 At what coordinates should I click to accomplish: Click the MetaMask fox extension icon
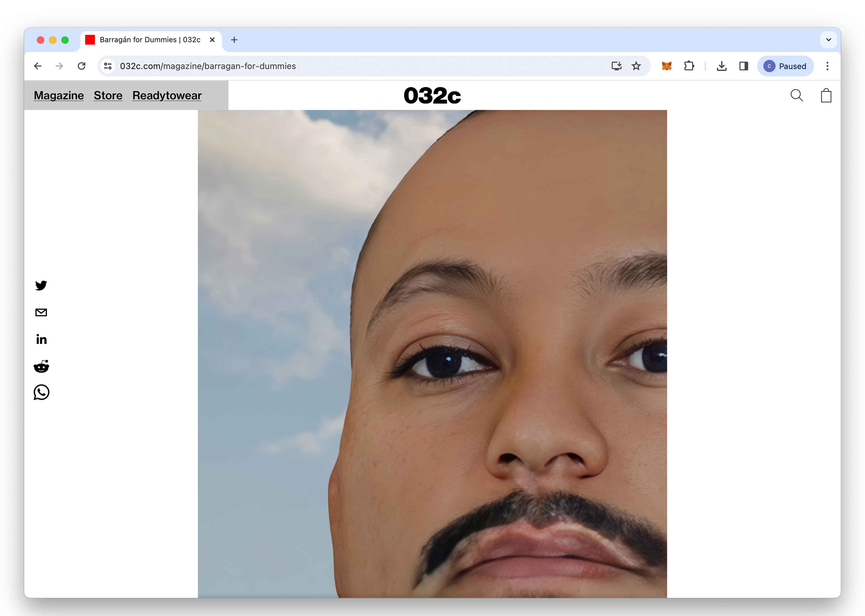pyautogui.click(x=666, y=66)
